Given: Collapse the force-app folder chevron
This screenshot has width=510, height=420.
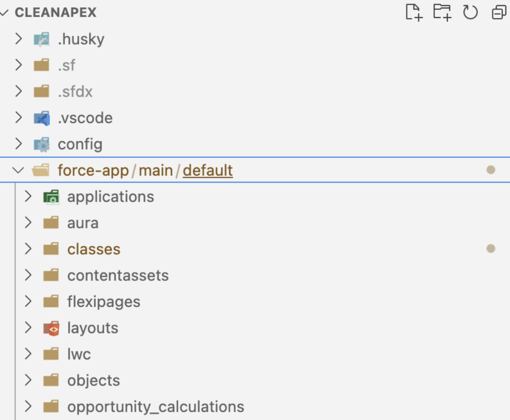Looking at the screenshot, I should (x=18, y=171).
